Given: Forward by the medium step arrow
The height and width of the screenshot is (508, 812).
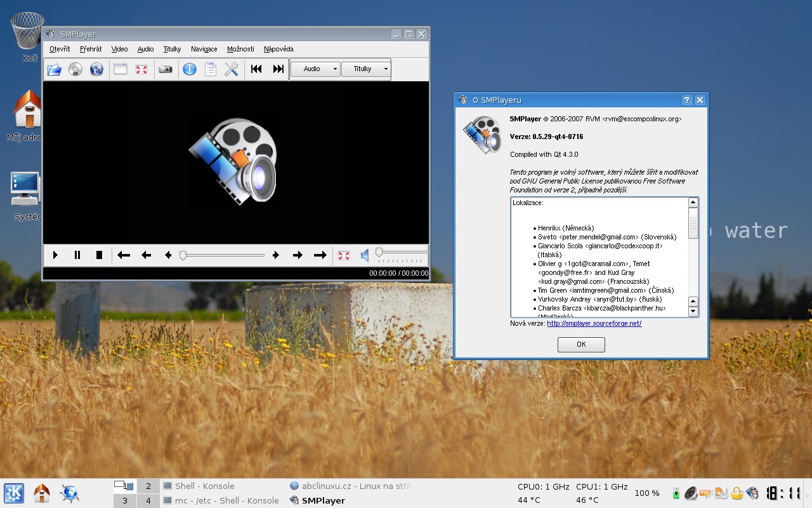Looking at the screenshot, I should [x=298, y=255].
